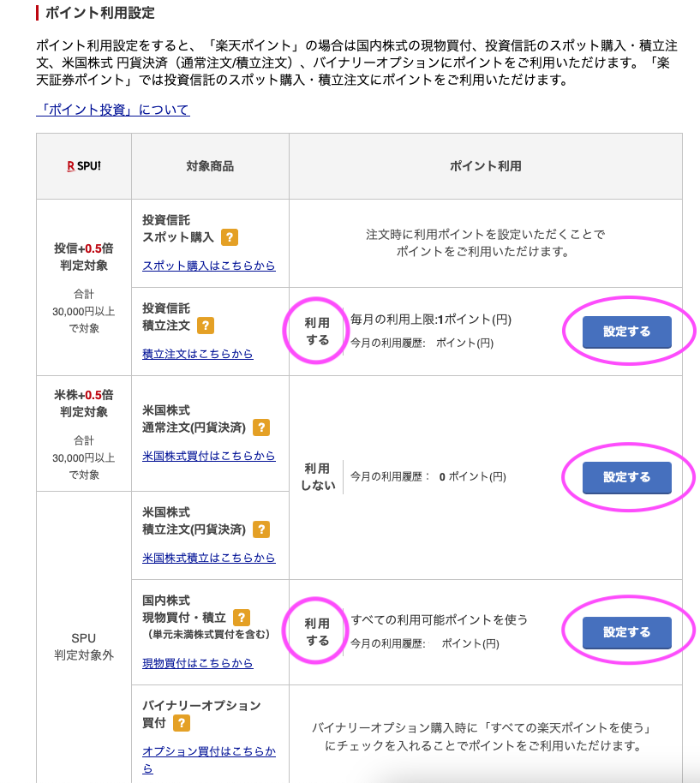This screenshot has height=783, width=700.
Task: Click the ポイント利用 column header
Action: pyautogui.click(x=485, y=166)
